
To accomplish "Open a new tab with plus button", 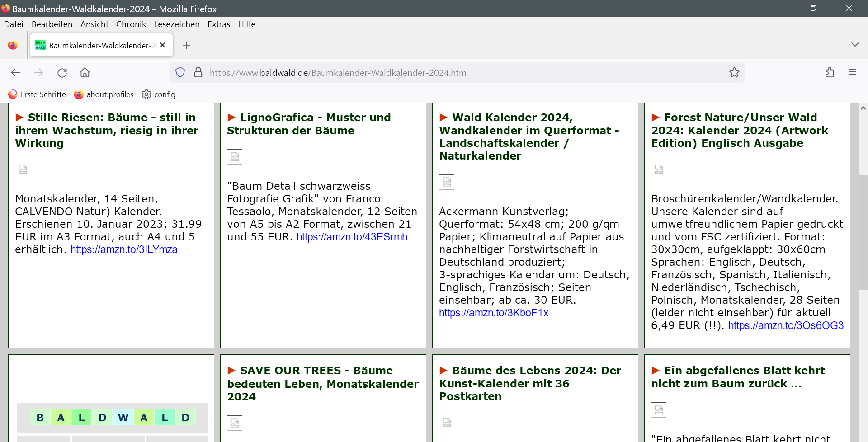I will click(x=187, y=45).
